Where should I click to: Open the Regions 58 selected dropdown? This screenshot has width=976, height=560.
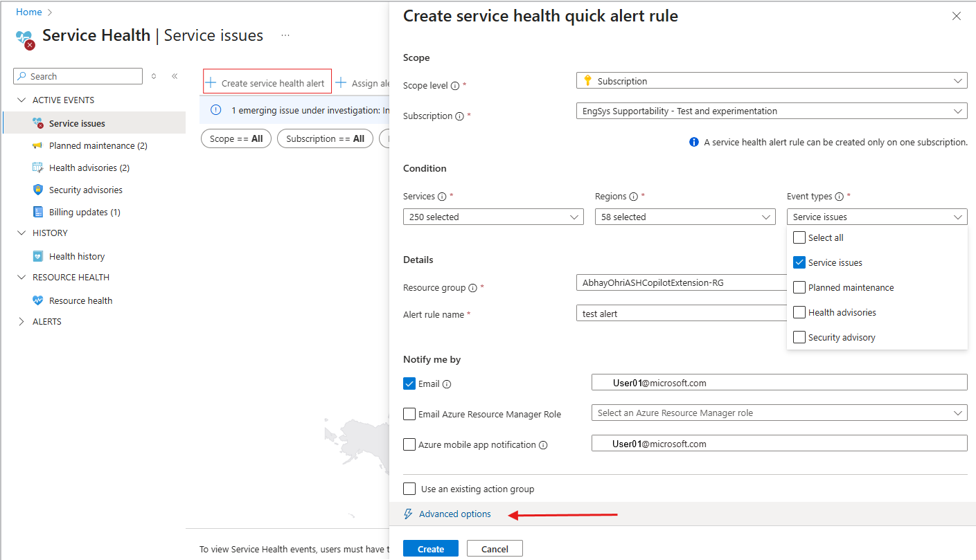684,217
